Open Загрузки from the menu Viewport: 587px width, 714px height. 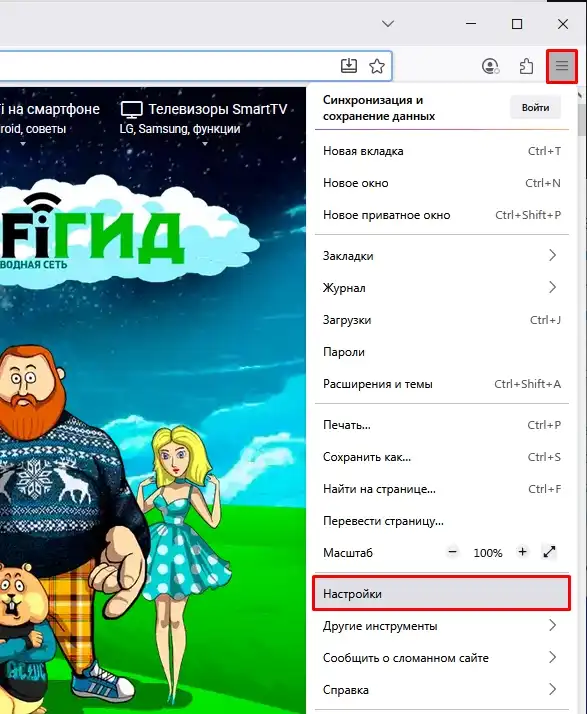click(x=442, y=320)
